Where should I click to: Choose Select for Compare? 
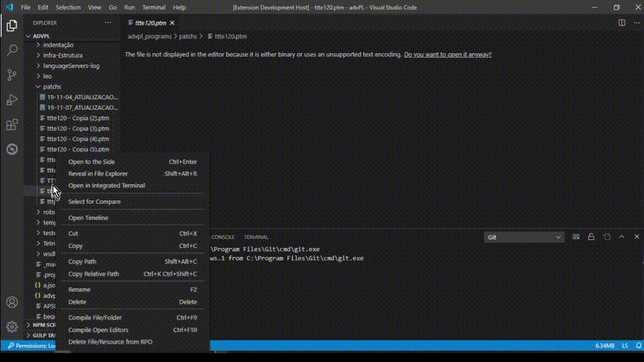(x=132, y=202)
